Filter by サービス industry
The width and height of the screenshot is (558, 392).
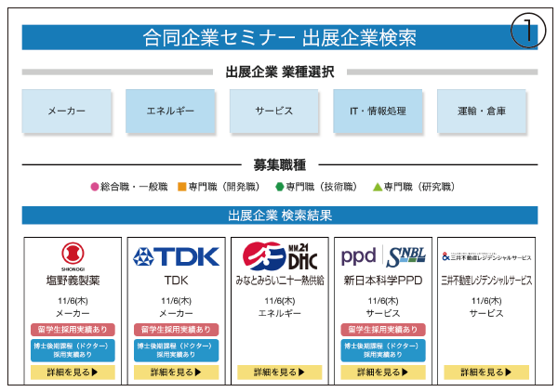pyautogui.click(x=274, y=111)
